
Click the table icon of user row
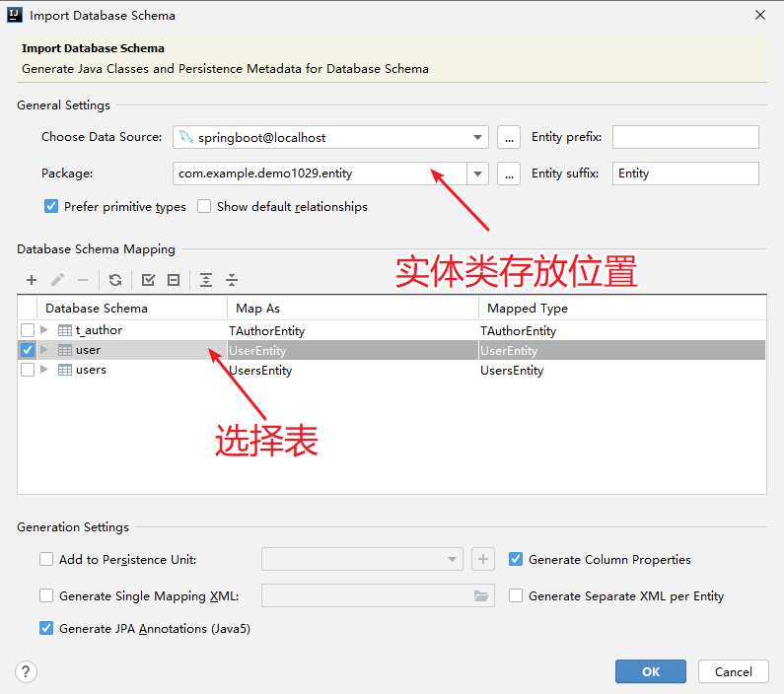point(65,350)
